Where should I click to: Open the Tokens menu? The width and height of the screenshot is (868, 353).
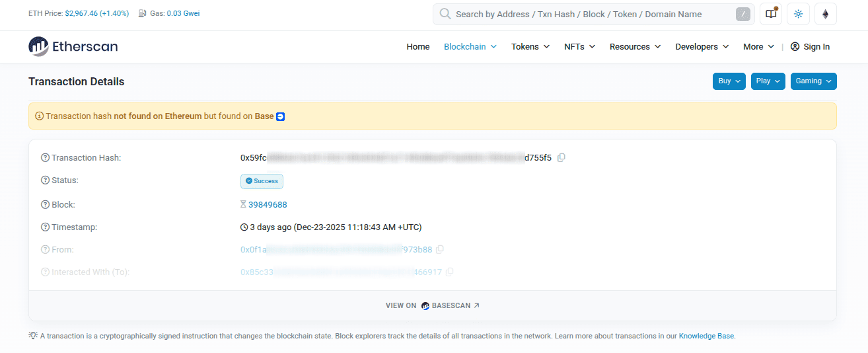click(x=530, y=47)
